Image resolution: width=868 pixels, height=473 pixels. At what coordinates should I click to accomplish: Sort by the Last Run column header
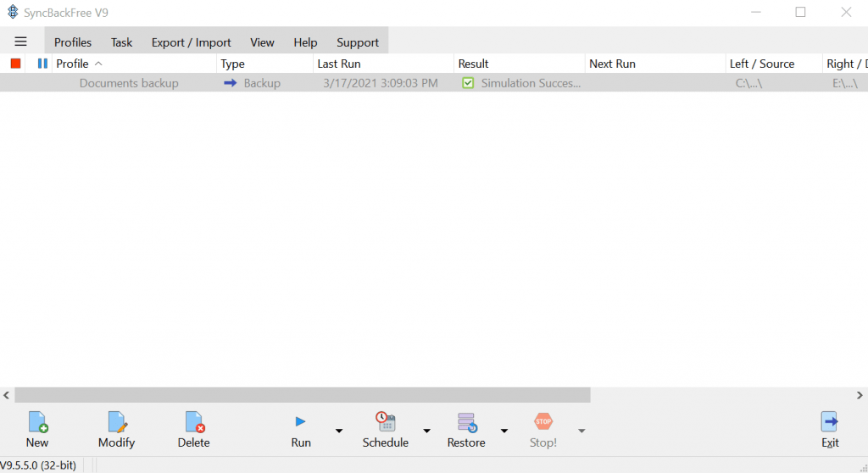(x=383, y=64)
